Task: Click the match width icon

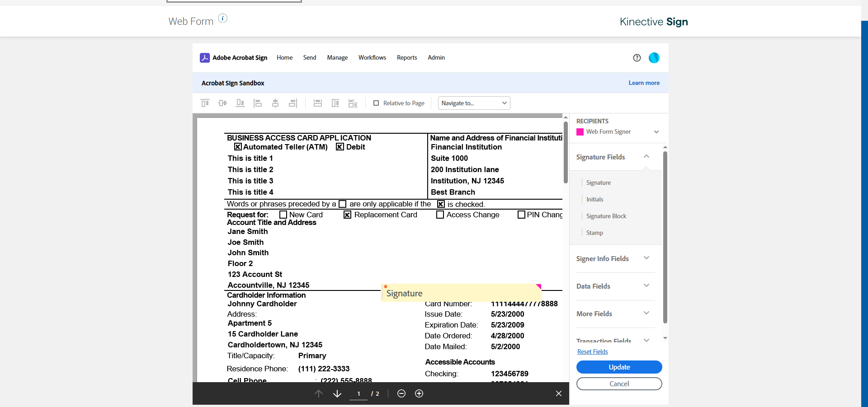Action: pyautogui.click(x=318, y=103)
